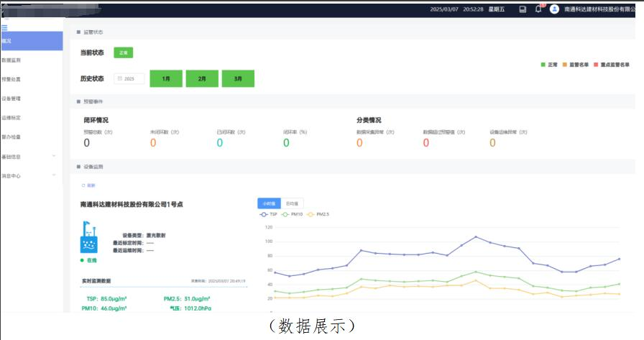The height and width of the screenshot is (340, 644).
Task: Switch to the 日均值 chart tab
Action: point(291,203)
